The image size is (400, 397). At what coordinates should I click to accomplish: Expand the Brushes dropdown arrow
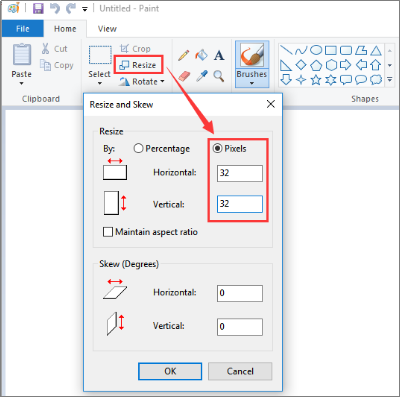click(x=252, y=83)
